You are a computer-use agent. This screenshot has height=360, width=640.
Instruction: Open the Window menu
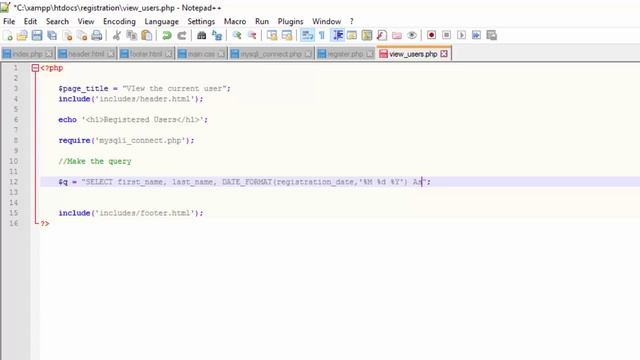(326, 21)
